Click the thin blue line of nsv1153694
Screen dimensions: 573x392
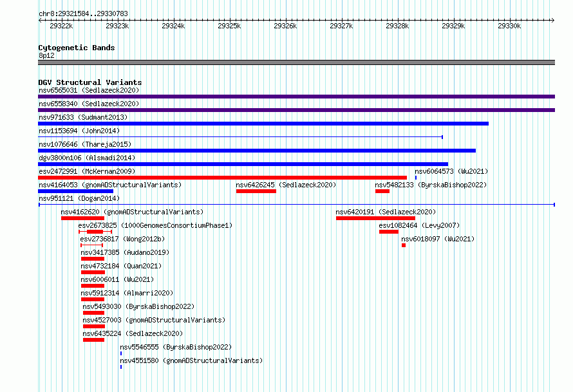pyautogui.click(x=240, y=137)
